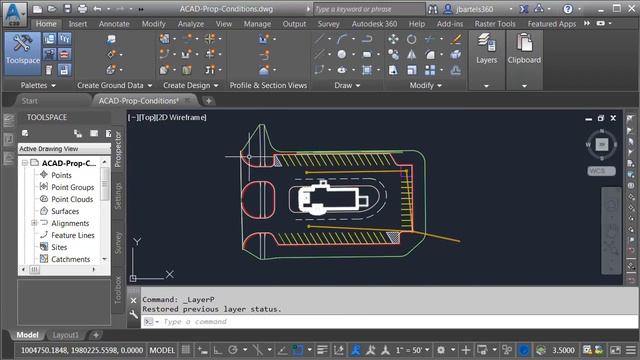Image resolution: width=640 pixels, height=360 pixels.
Task: Click the ViewCube compass control
Action: tap(602, 144)
